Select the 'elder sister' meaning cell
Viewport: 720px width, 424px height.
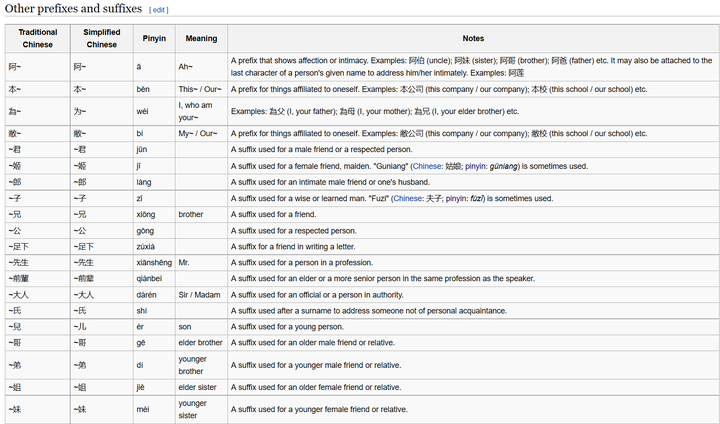[201, 387]
